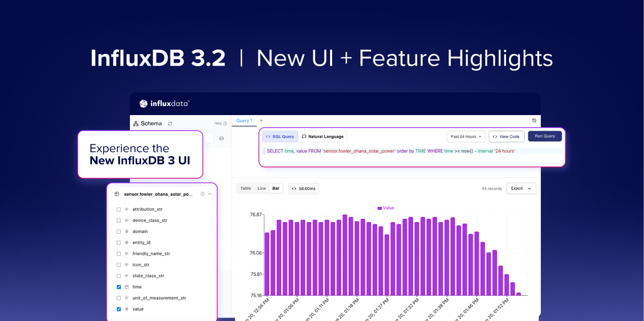The height and width of the screenshot is (321, 644).
Task: Collapse the sensor.fowler_ohana_solar_po table
Action: pyautogui.click(x=210, y=194)
